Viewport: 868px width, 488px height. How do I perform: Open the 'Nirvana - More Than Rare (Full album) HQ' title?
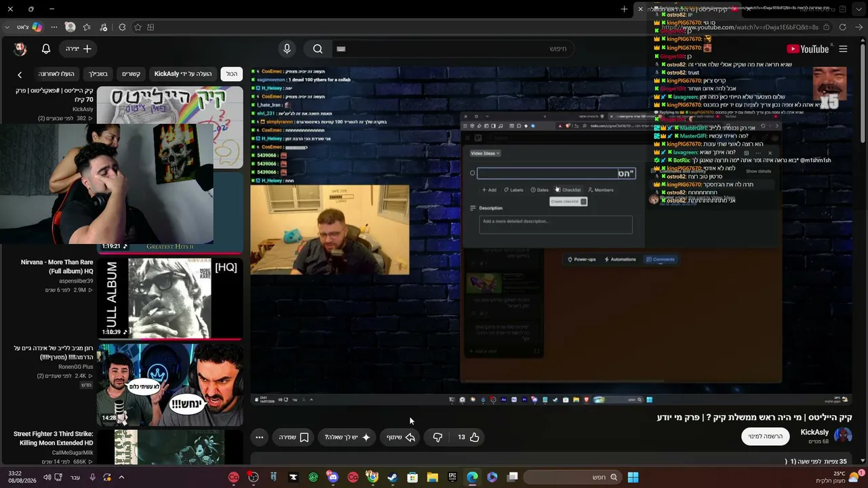click(57, 267)
